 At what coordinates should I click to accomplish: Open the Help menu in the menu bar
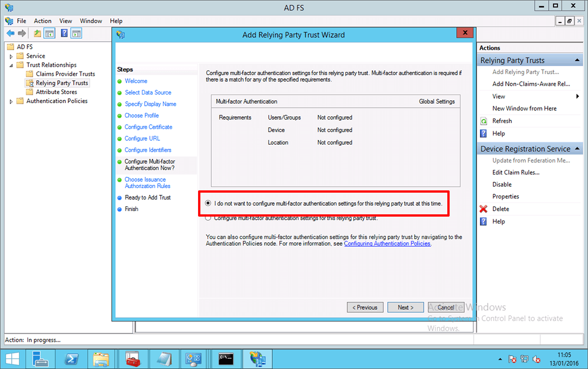pyautogui.click(x=116, y=21)
